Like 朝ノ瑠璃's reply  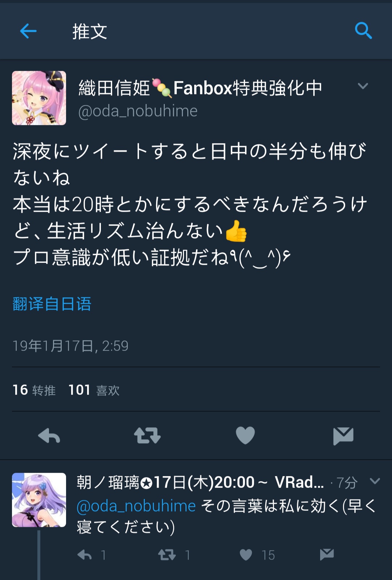(x=246, y=555)
